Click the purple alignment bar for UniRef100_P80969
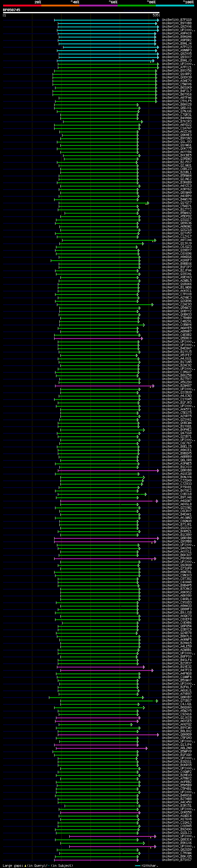This screenshot has height=868, width=197. pos(105,558)
